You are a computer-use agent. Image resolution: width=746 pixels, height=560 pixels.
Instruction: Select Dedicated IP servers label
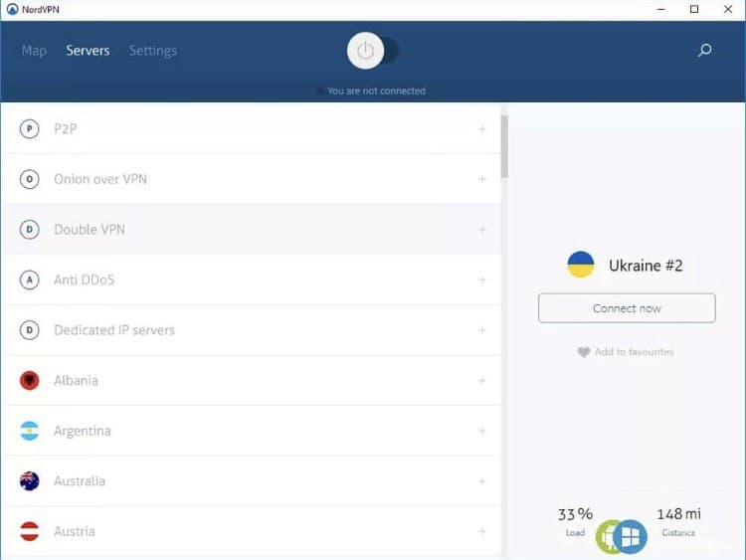pos(114,330)
